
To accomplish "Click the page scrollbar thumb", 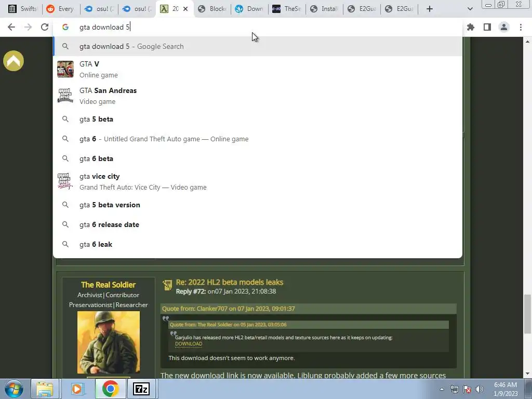I will [527, 314].
